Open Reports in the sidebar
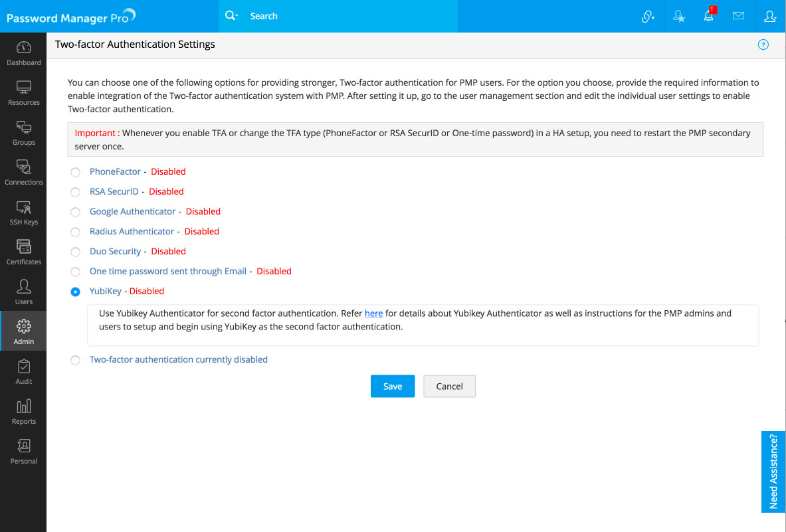 coord(23,412)
